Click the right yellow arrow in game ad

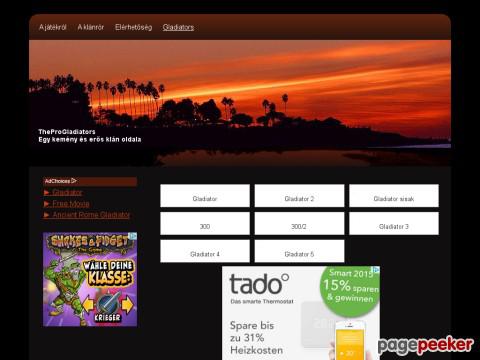[x=127, y=305]
